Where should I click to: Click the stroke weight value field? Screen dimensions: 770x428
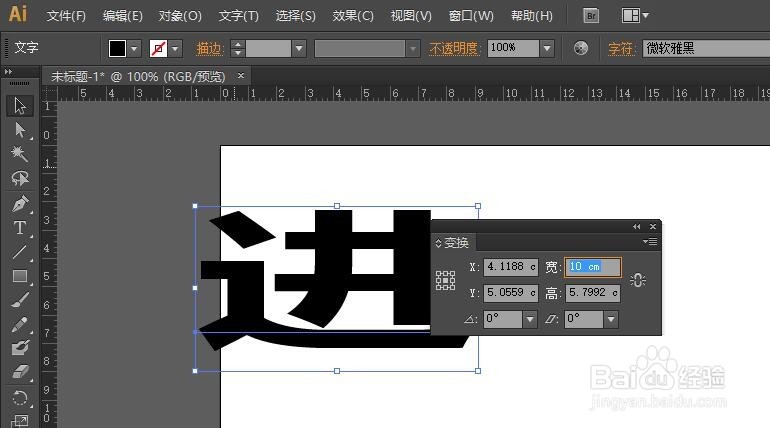269,49
